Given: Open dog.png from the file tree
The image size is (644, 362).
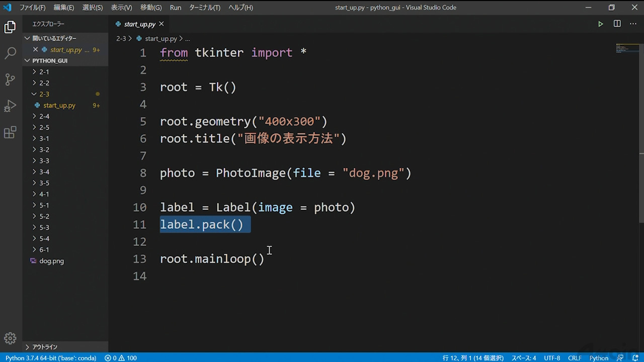Looking at the screenshot, I should 51,261.
